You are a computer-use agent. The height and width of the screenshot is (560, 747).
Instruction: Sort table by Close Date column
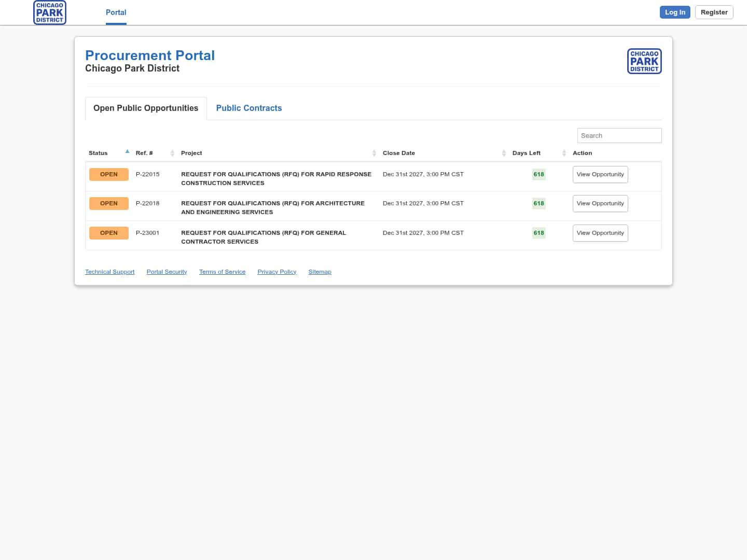[398, 153]
